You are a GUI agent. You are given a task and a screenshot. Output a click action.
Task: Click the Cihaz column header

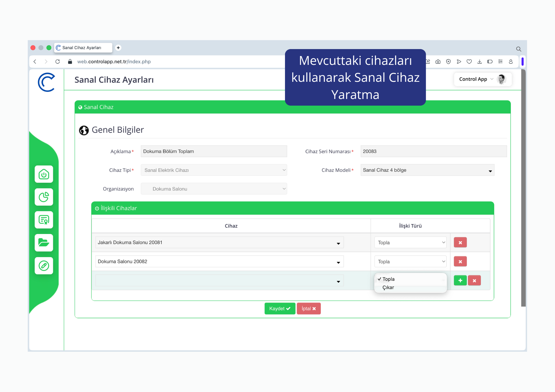point(231,226)
